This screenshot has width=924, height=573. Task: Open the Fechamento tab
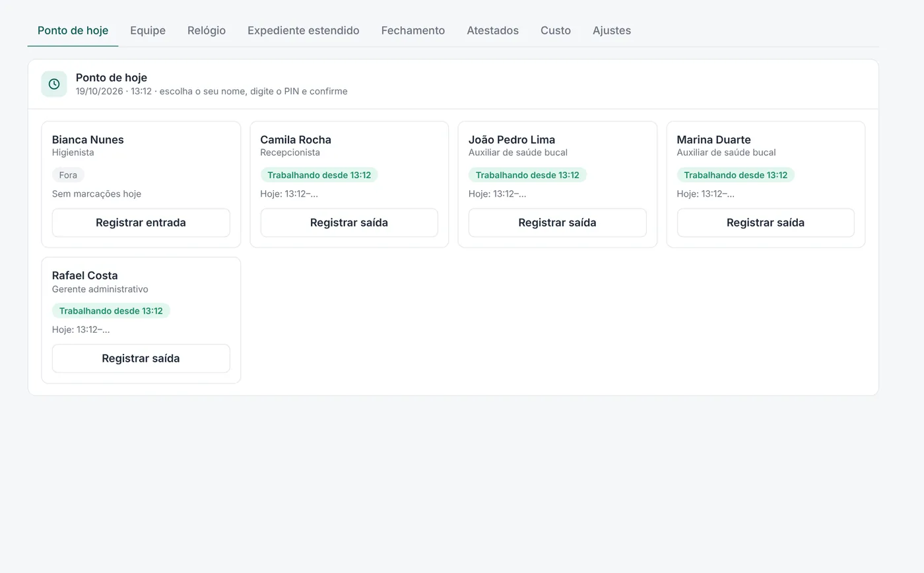coord(413,30)
